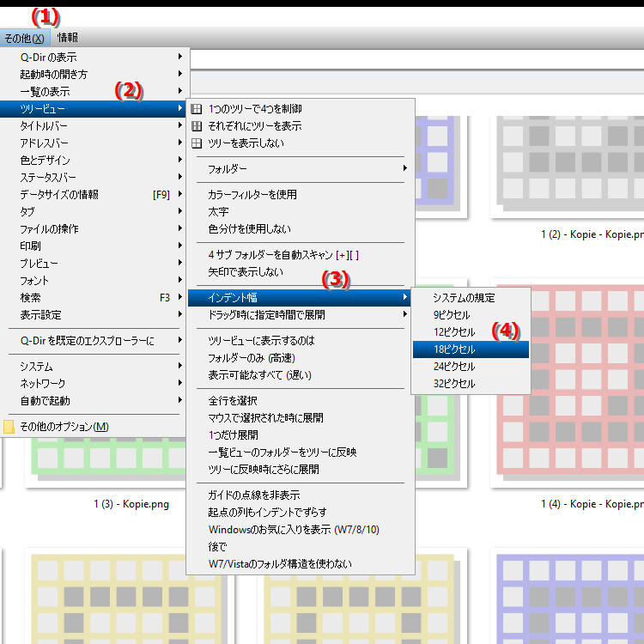The image size is (644, 644).
Task: Open the 検索 F3 submenu
Action: tap(94, 297)
